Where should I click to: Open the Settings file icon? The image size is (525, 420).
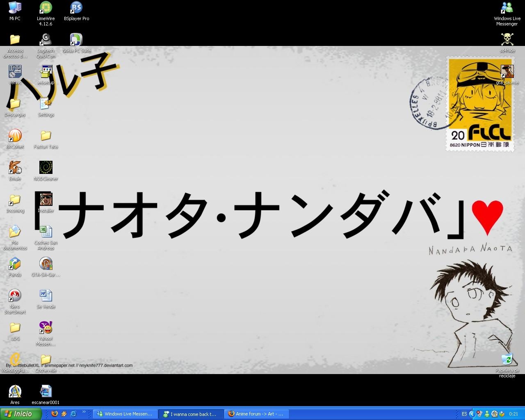pyautogui.click(x=46, y=107)
